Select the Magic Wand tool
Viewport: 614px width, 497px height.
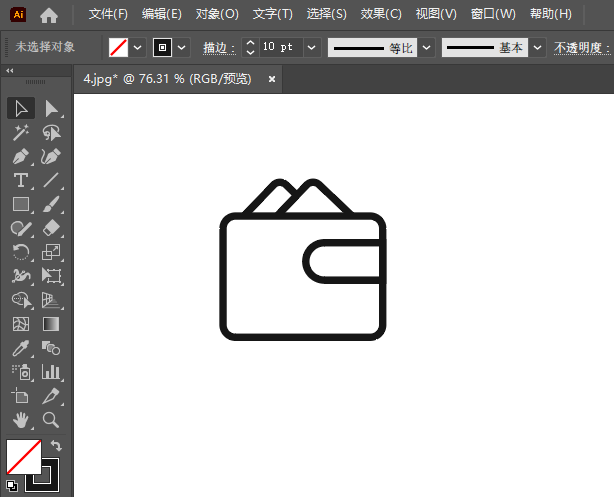(21, 132)
